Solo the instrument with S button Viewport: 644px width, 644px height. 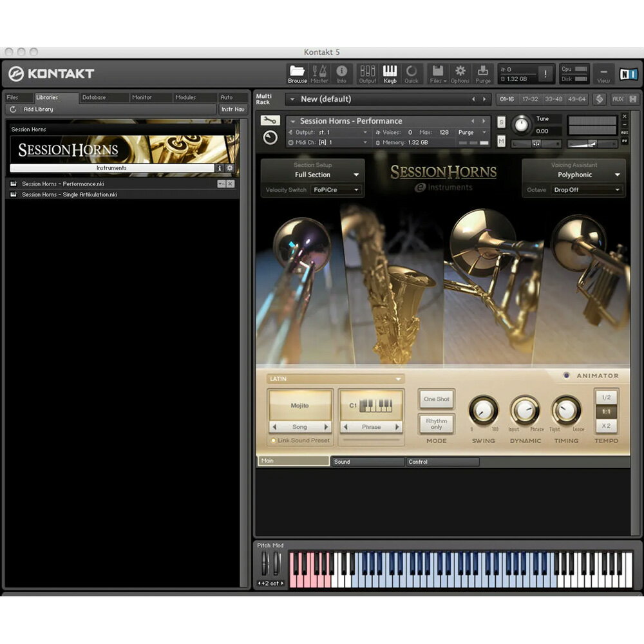[x=501, y=122]
